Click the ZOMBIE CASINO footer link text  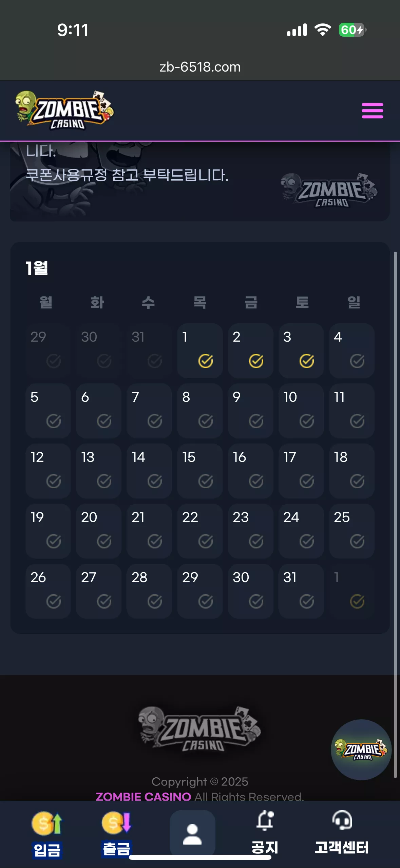click(x=143, y=796)
